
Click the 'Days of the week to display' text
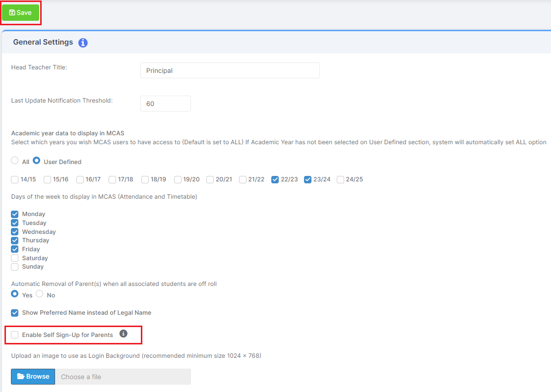click(x=104, y=197)
